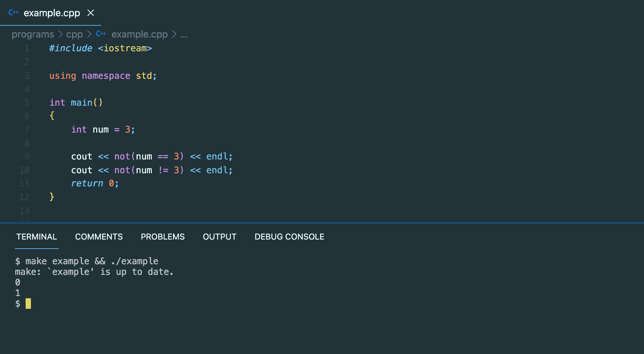Screen dimensions: 644x354
Task: Click the terminal input after the $ prompt
Action: point(29,304)
